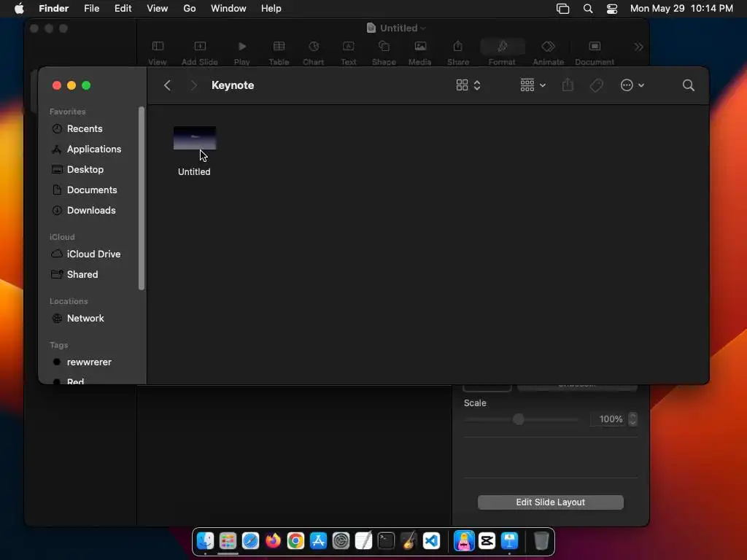The width and height of the screenshot is (747, 560).
Task: Click the date and time in the menu bar
Action: [682, 9]
